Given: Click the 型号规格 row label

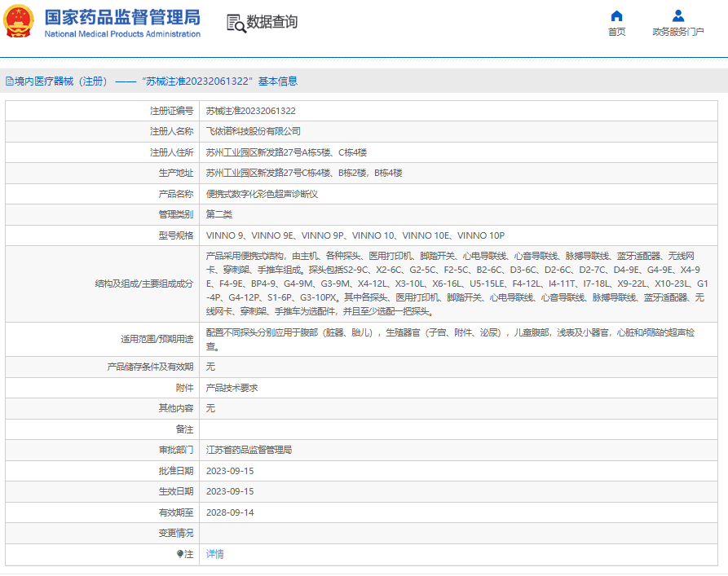Looking at the screenshot, I should [176, 235].
